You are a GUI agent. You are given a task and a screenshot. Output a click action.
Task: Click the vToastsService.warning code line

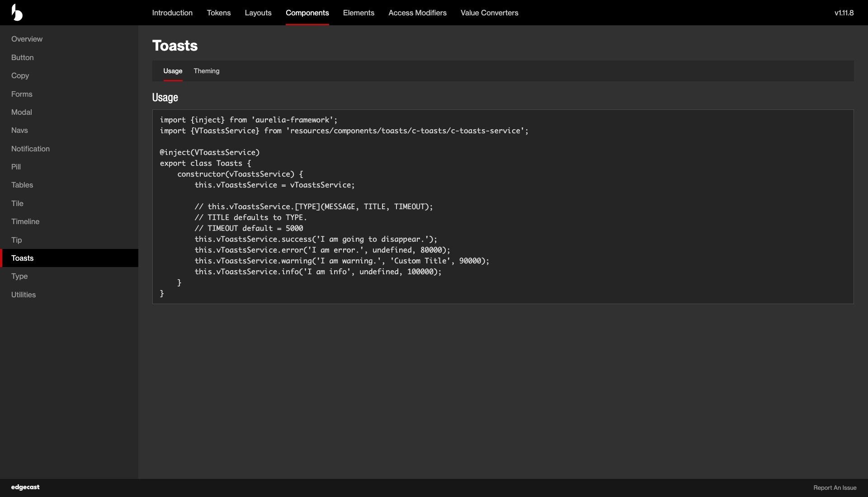(342, 261)
